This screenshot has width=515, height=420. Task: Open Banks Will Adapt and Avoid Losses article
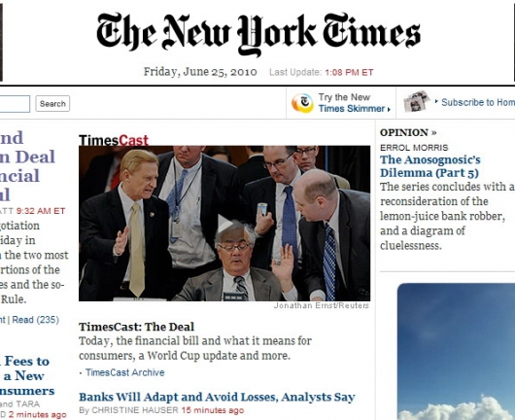click(217, 397)
